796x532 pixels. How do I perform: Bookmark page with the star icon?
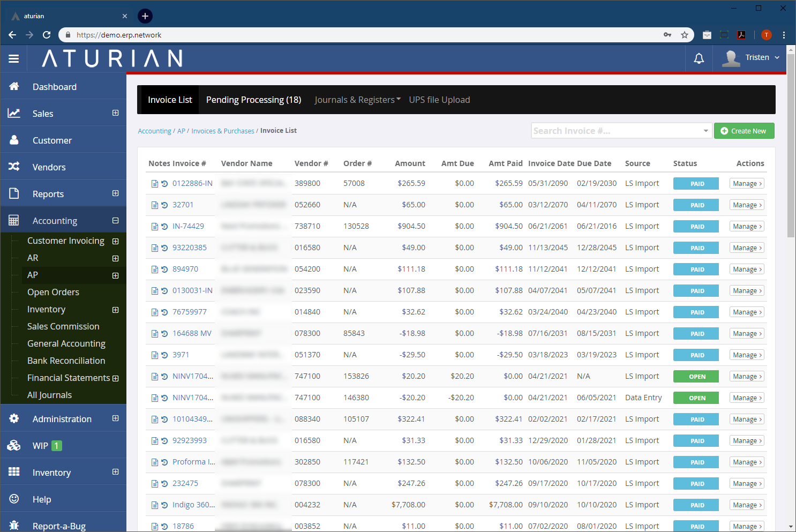click(684, 35)
